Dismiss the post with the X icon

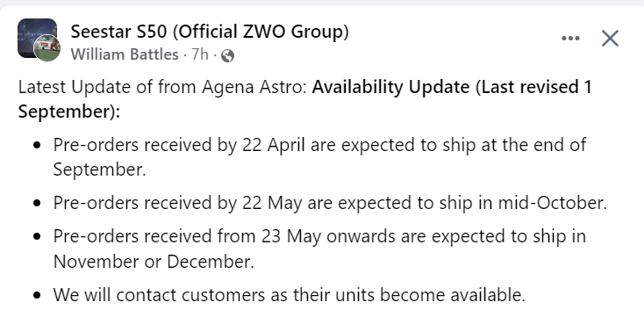click(x=610, y=39)
